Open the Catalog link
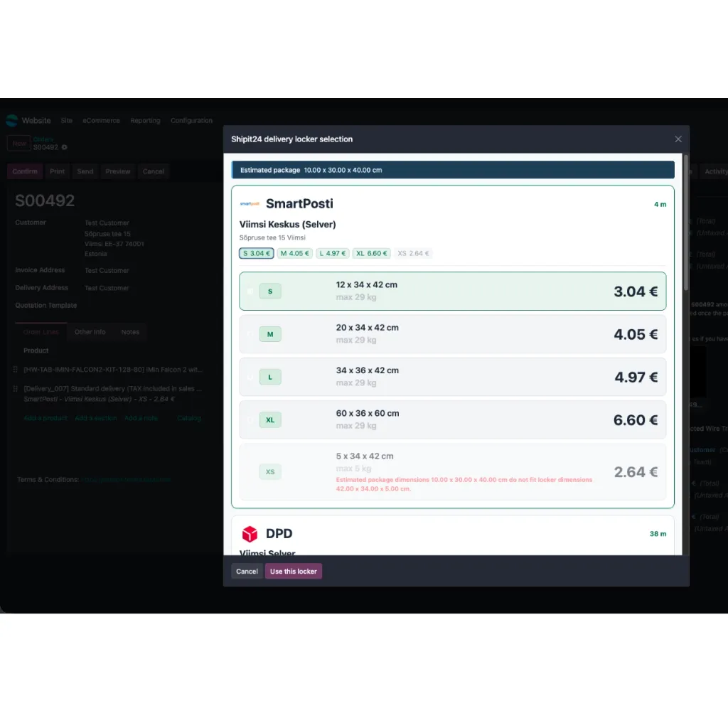The height and width of the screenshot is (728, 728). pos(189,418)
